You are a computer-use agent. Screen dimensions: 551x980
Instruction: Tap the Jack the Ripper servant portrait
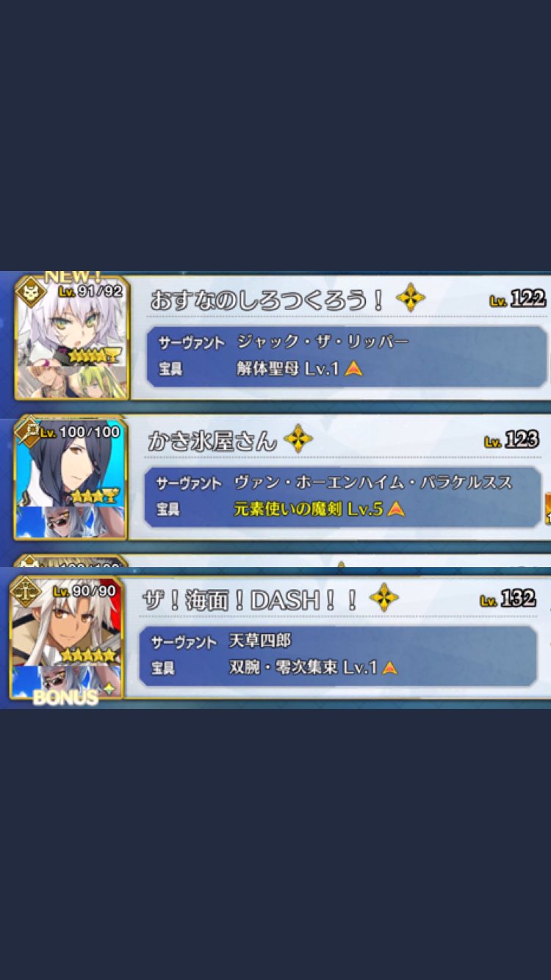coord(72,338)
